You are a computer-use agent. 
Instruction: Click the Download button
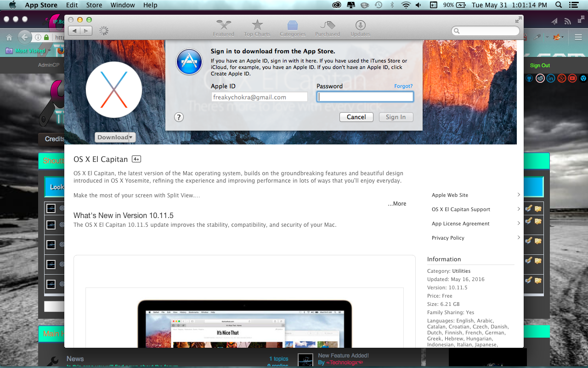click(x=112, y=137)
